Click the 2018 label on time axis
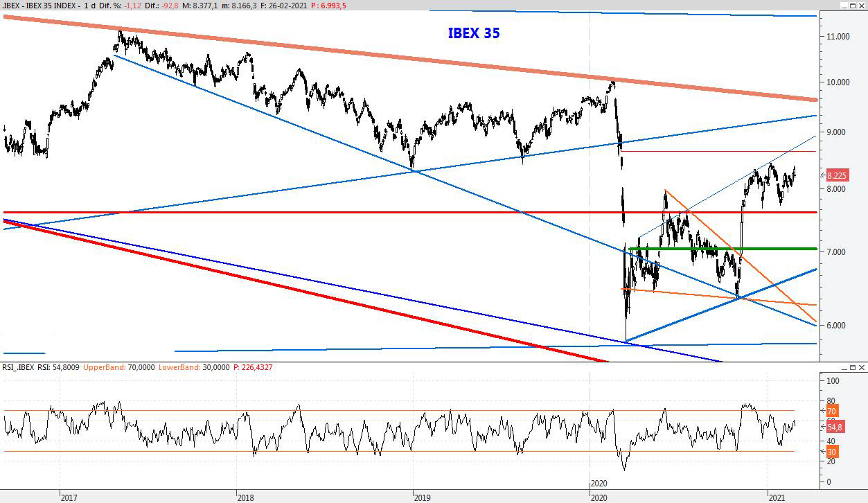The image size is (868, 503). pyautogui.click(x=245, y=497)
